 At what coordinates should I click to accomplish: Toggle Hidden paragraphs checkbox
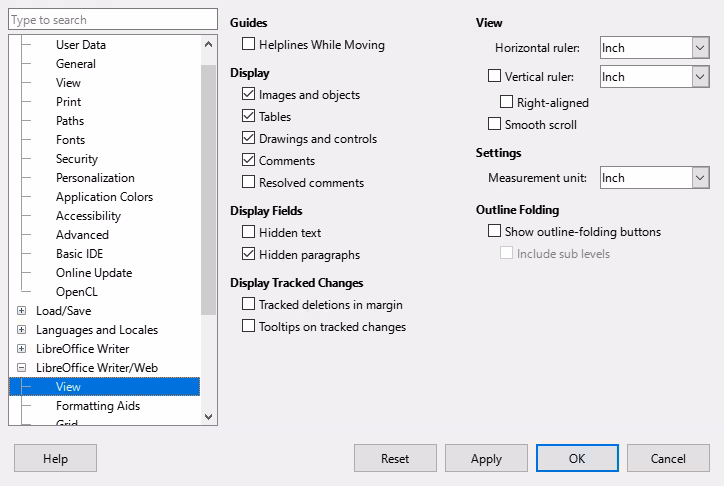click(248, 254)
